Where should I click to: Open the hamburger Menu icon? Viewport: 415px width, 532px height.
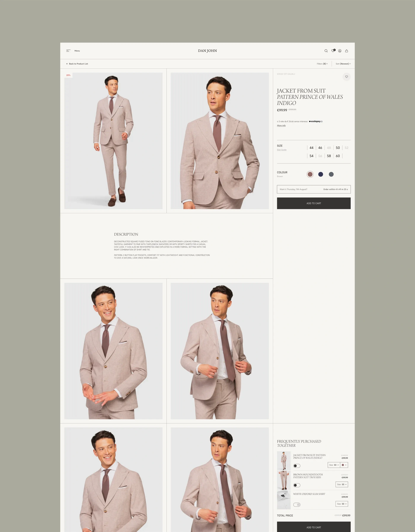pyautogui.click(x=68, y=51)
